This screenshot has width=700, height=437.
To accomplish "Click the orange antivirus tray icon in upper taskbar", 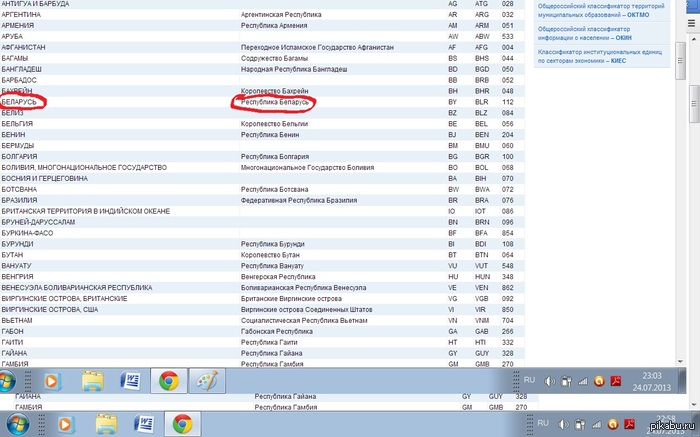I will click(x=599, y=380).
